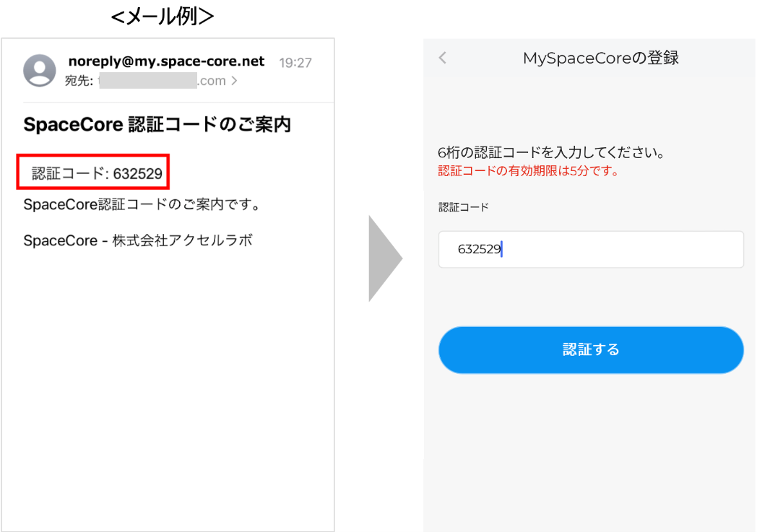757x532 pixels.
Task: Click the entered code 632529 in the field
Action: pos(479,250)
